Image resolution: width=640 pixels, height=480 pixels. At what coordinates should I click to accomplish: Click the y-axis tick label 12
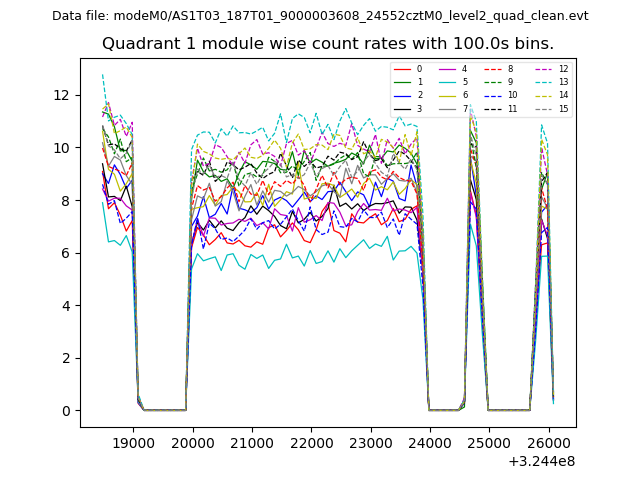click(x=61, y=95)
